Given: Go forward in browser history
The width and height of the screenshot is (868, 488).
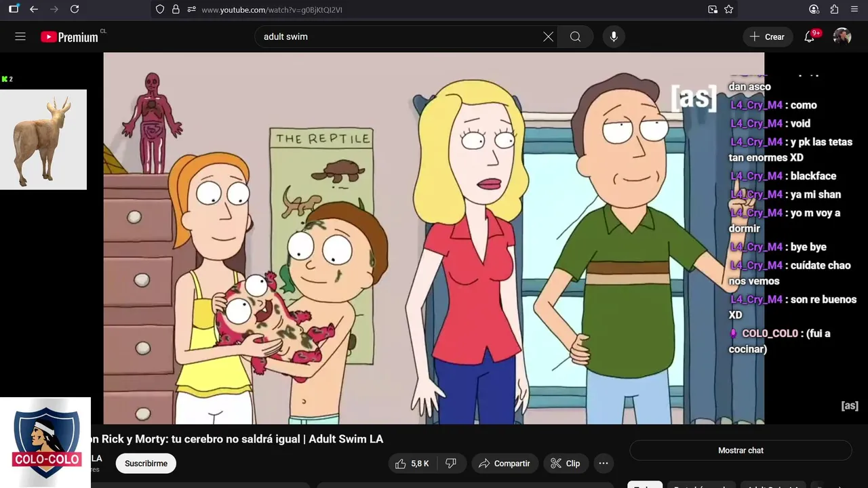Looking at the screenshot, I should click(x=54, y=9).
